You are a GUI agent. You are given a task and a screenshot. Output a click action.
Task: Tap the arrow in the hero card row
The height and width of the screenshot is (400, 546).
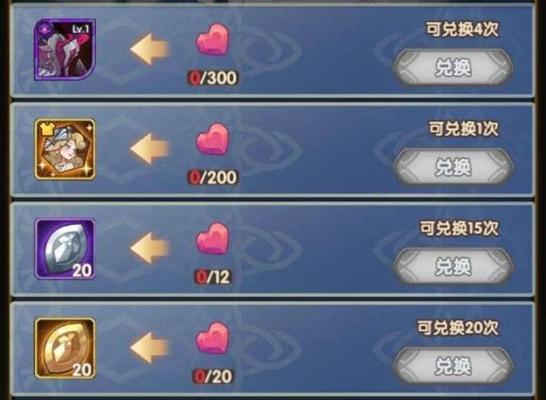pyautogui.click(x=150, y=49)
